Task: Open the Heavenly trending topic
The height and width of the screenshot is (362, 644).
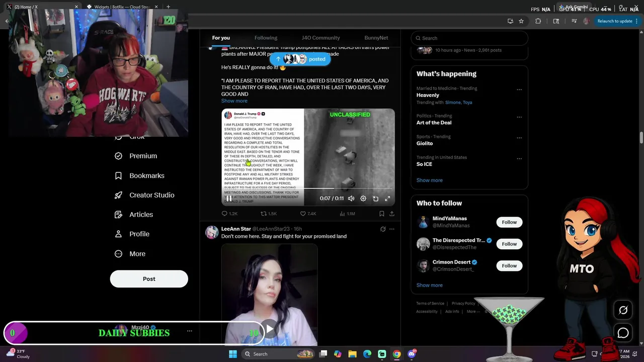Action: pyautogui.click(x=428, y=95)
